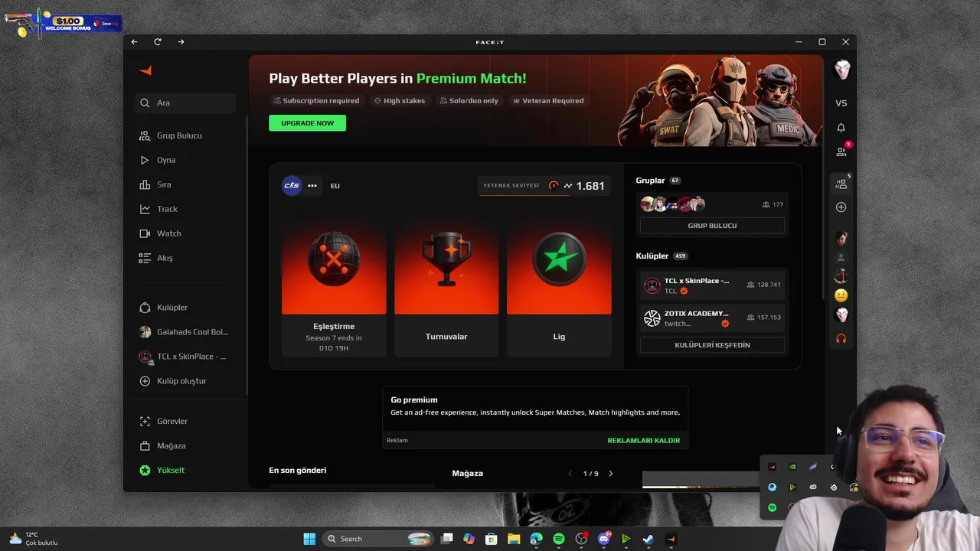
Task: Click the CS game logo selector
Action: point(292,185)
